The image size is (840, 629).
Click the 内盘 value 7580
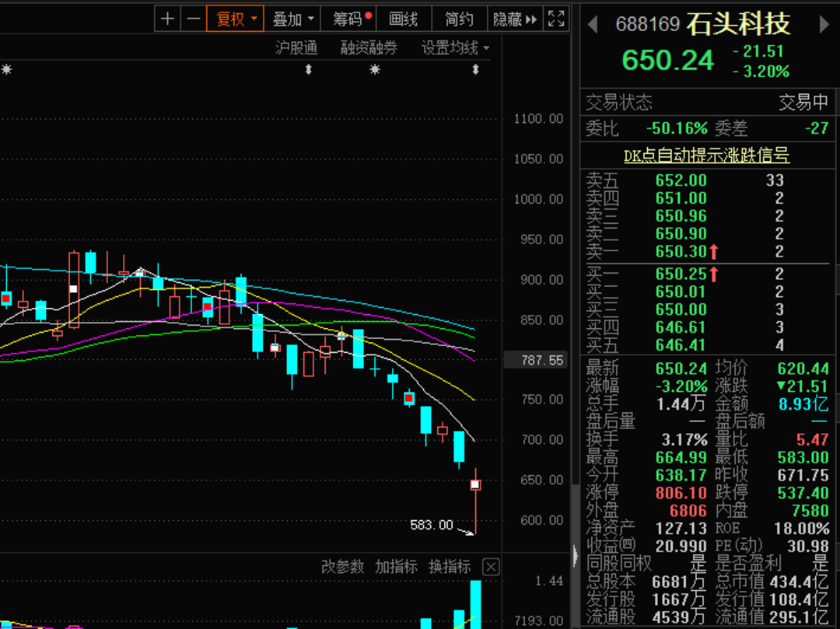810,511
